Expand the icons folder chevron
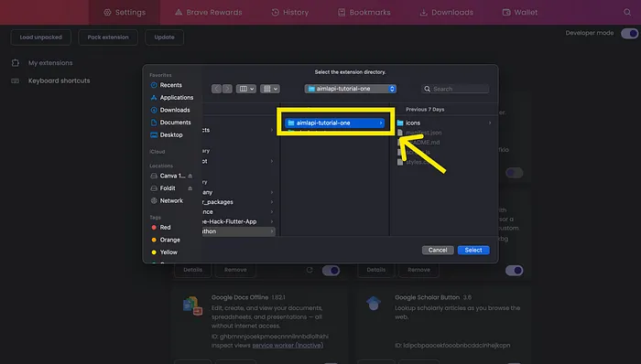Viewport: 641px width, 364px height. tap(489, 123)
